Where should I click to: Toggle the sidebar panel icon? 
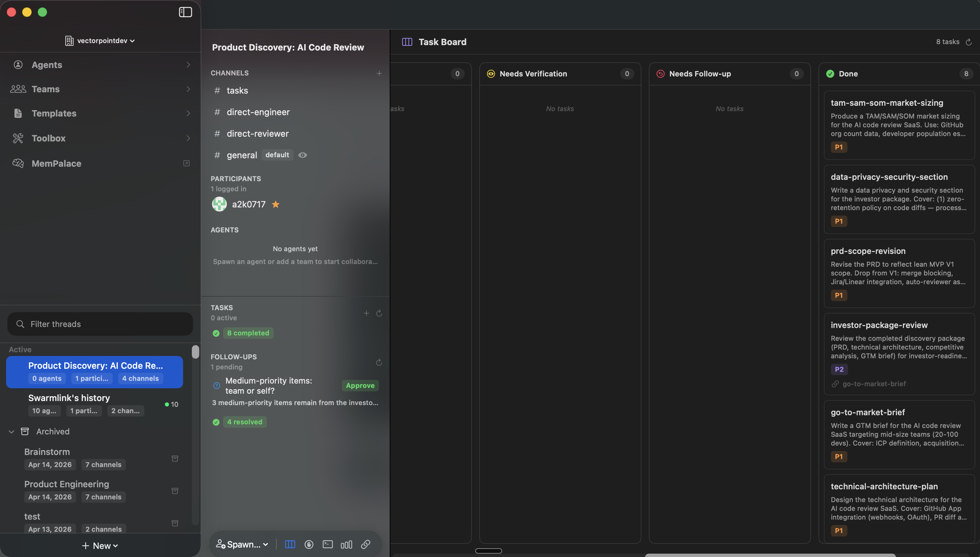pos(185,12)
